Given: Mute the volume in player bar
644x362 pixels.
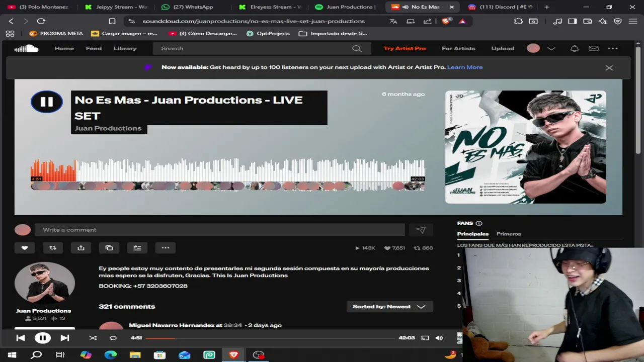Looking at the screenshot, I should coord(439,338).
